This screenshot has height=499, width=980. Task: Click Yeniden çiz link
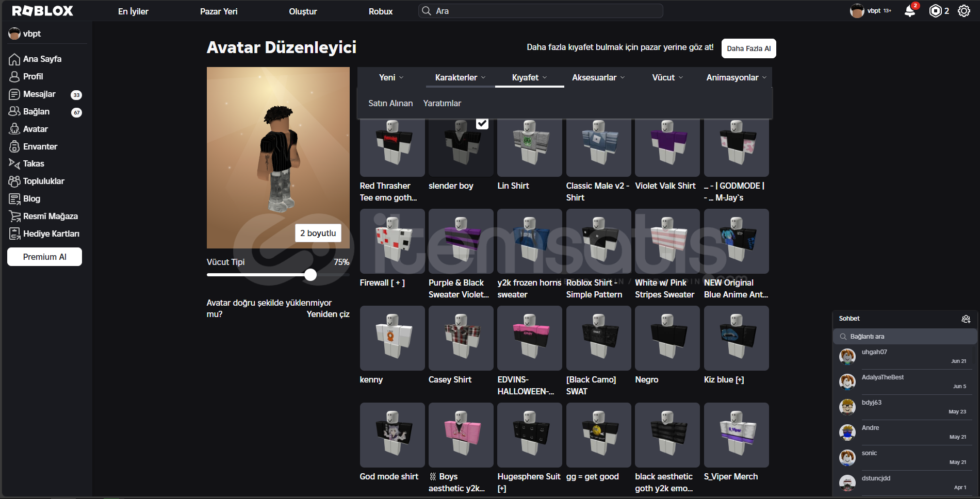click(x=328, y=314)
